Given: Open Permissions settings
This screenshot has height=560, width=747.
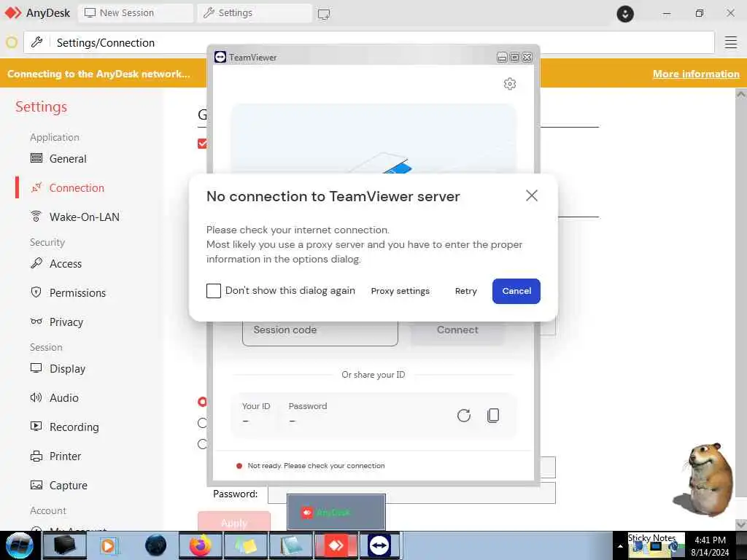Looking at the screenshot, I should click(x=77, y=293).
